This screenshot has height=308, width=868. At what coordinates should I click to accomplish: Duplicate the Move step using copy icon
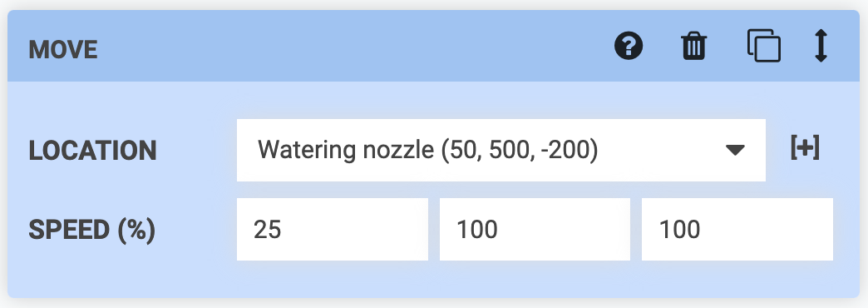[764, 46]
